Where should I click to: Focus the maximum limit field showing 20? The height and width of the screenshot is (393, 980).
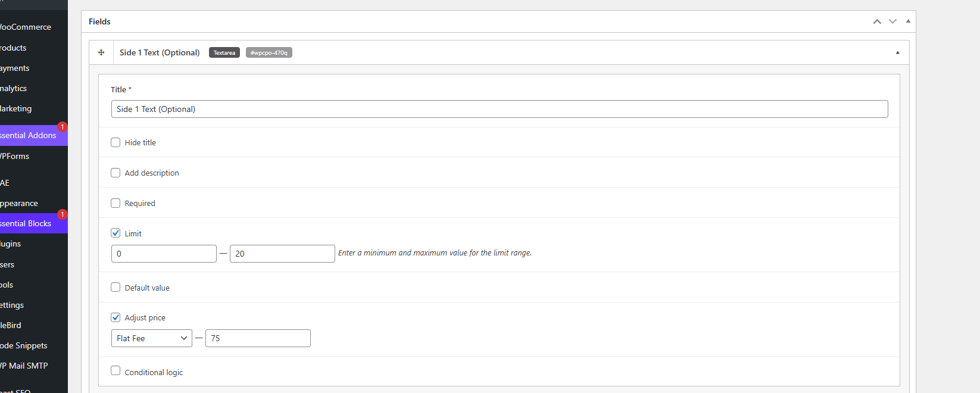[x=282, y=254]
